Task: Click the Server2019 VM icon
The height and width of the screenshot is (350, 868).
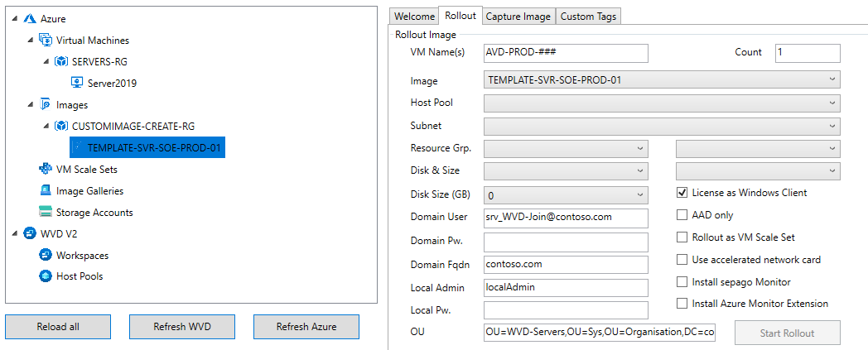Action: coord(77,83)
